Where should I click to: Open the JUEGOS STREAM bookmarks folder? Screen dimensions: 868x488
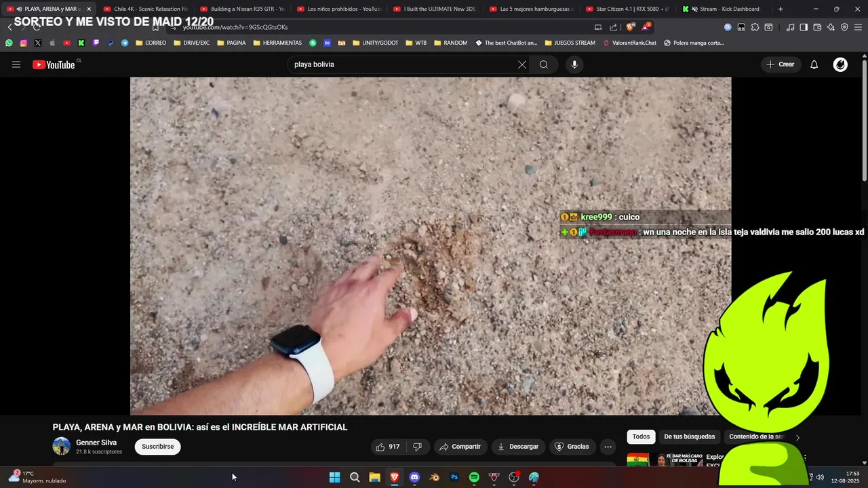(x=570, y=43)
